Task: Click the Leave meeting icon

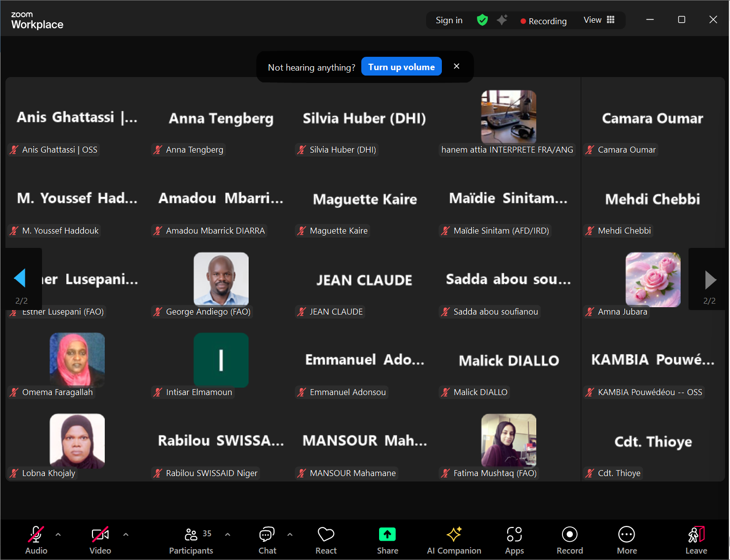Action: pos(696,535)
